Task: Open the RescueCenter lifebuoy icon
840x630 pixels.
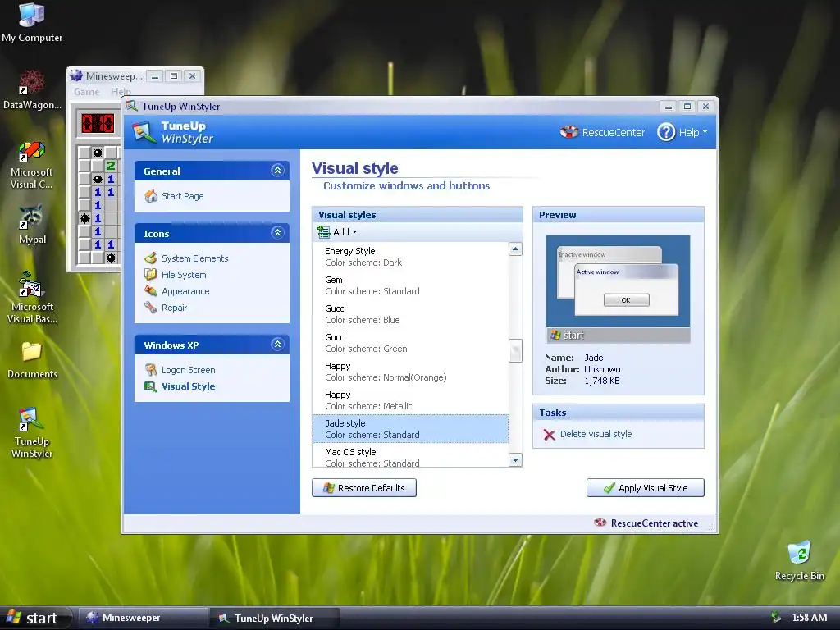Action: (x=569, y=132)
